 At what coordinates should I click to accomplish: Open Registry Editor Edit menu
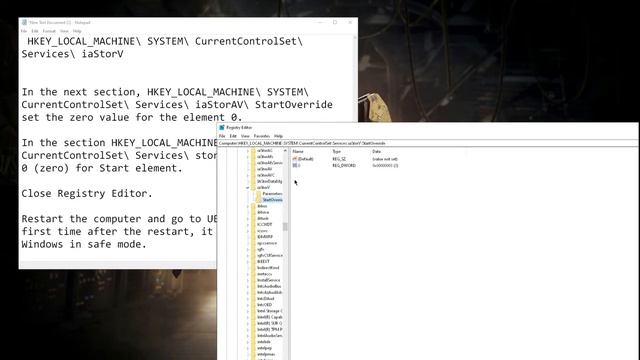233,136
